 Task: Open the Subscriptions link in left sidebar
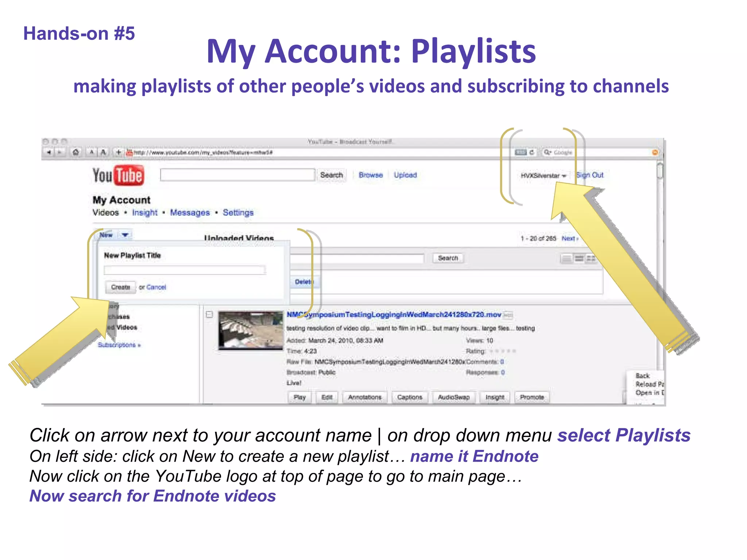click(119, 345)
